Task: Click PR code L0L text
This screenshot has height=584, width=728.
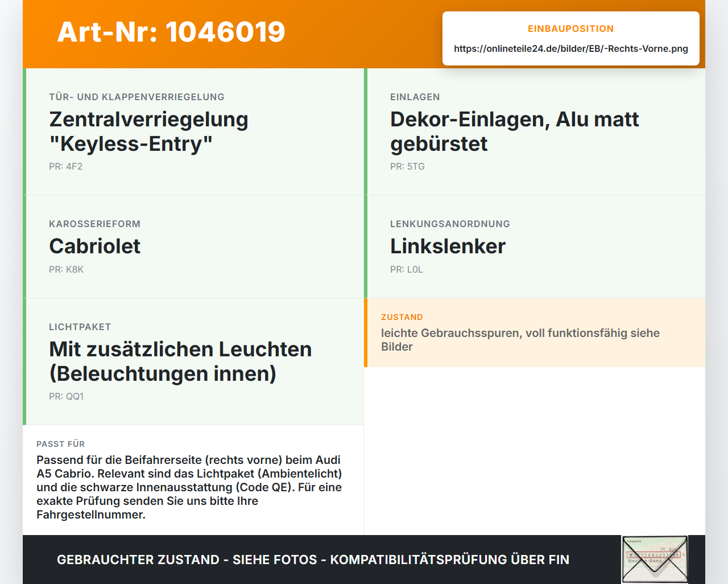Action: tap(407, 269)
